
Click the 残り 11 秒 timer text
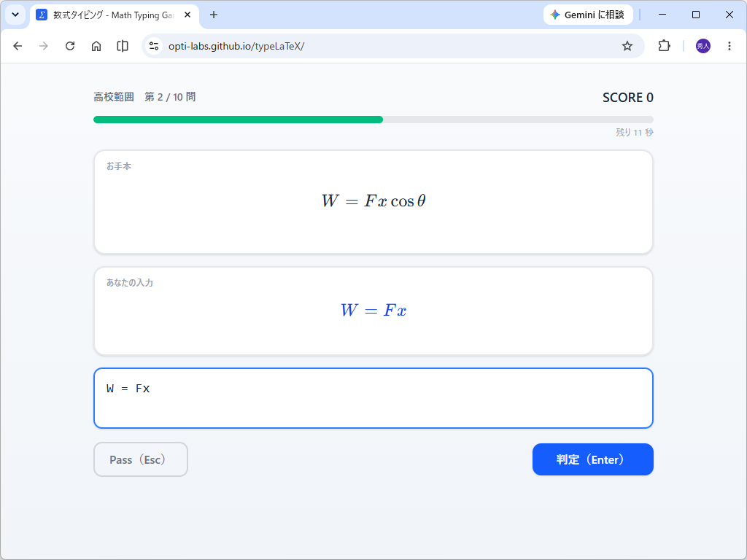click(x=635, y=133)
